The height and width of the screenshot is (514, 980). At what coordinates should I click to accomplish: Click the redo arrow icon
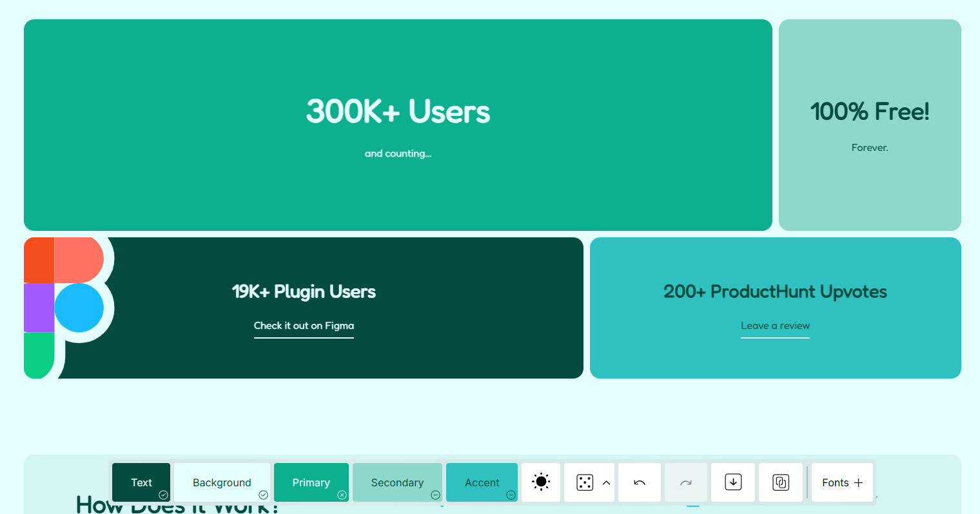coord(686,482)
